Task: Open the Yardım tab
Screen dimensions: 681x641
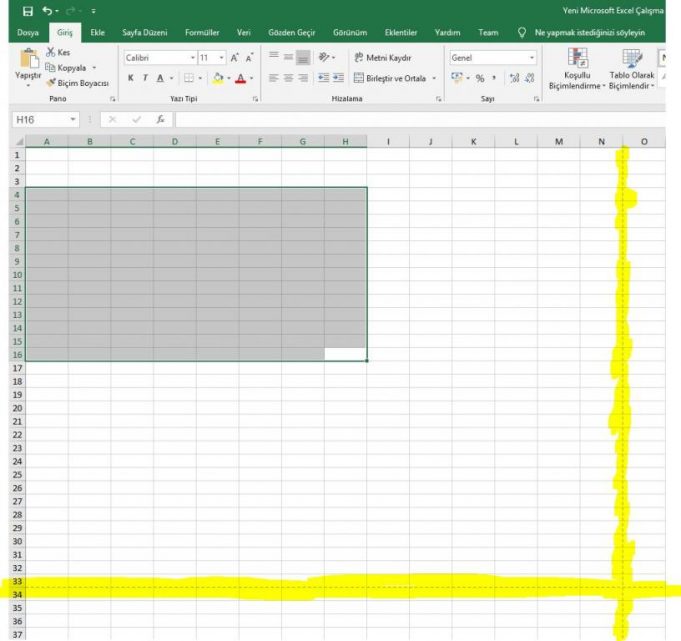Action: (447, 33)
